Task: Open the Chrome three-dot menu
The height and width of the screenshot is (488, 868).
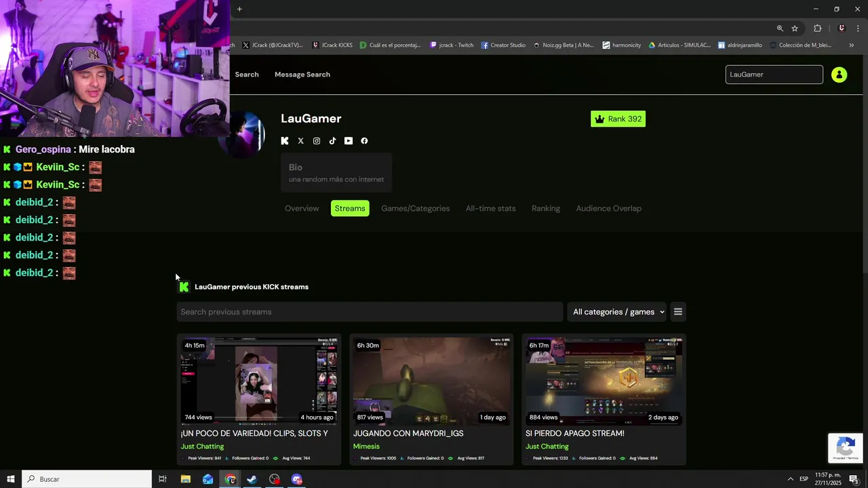Action: [859, 28]
